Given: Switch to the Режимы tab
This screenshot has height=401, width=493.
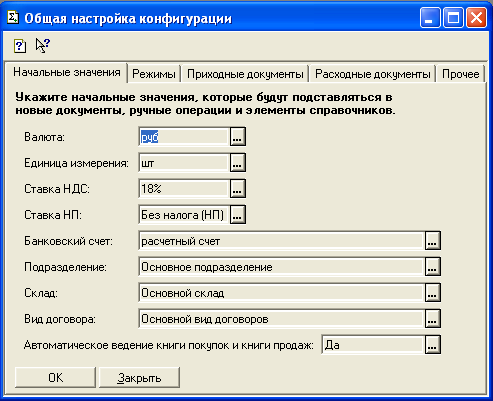Looking at the screenshot, I should click(154, 74).
